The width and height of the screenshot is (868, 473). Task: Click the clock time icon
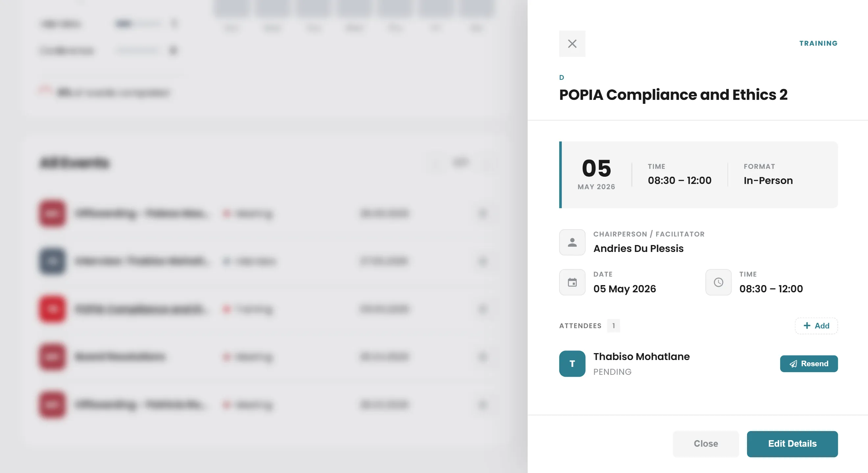(x=718, y=282)
